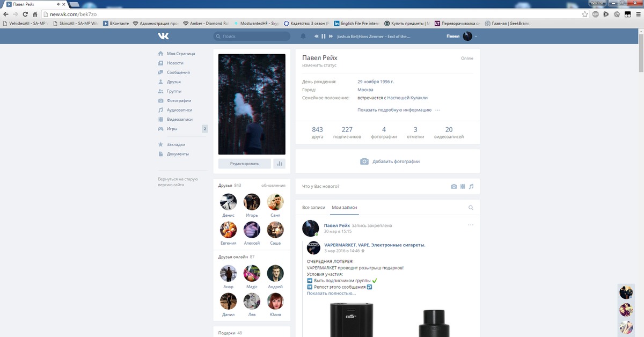Search the wall posts with magnifier icon
Screen dimensions: 644x337
tap(471, 207)
